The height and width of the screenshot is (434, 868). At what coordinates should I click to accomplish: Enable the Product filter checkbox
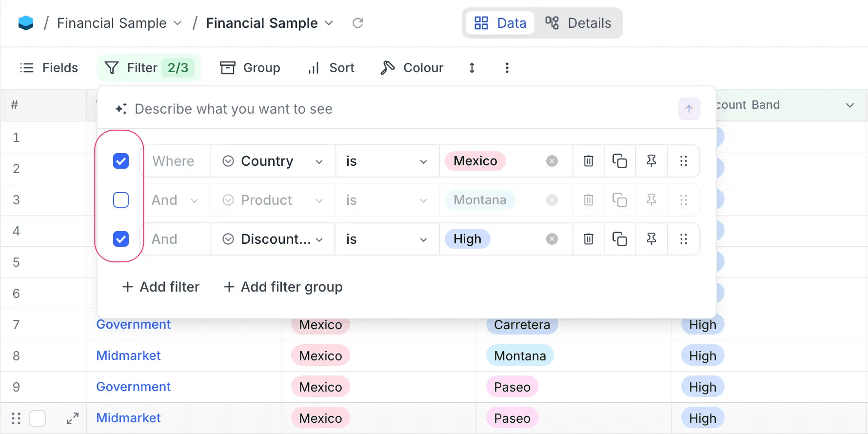click(x=121, y=200)
